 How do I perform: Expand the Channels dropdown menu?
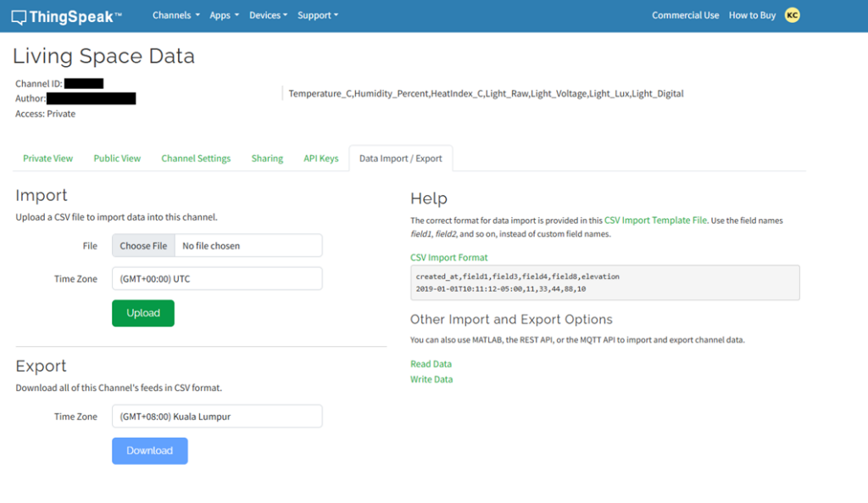click(x=175, y=15)
